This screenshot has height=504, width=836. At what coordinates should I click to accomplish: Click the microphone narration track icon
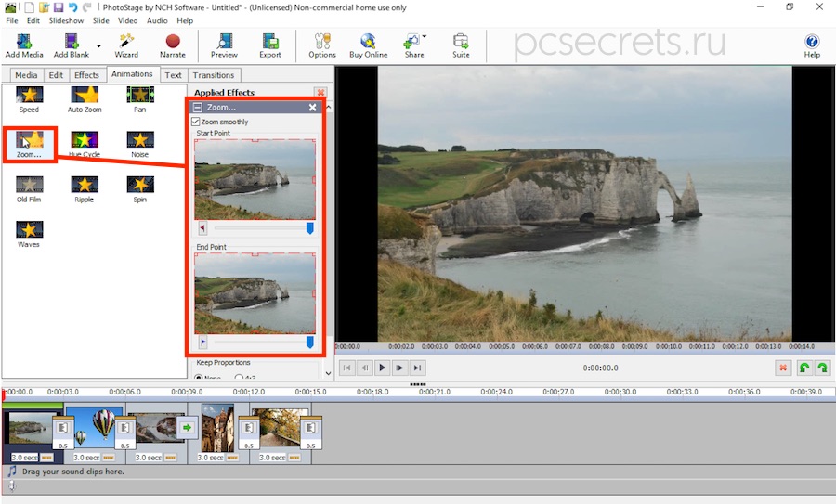pyautogui.click(x=12, y=485)
